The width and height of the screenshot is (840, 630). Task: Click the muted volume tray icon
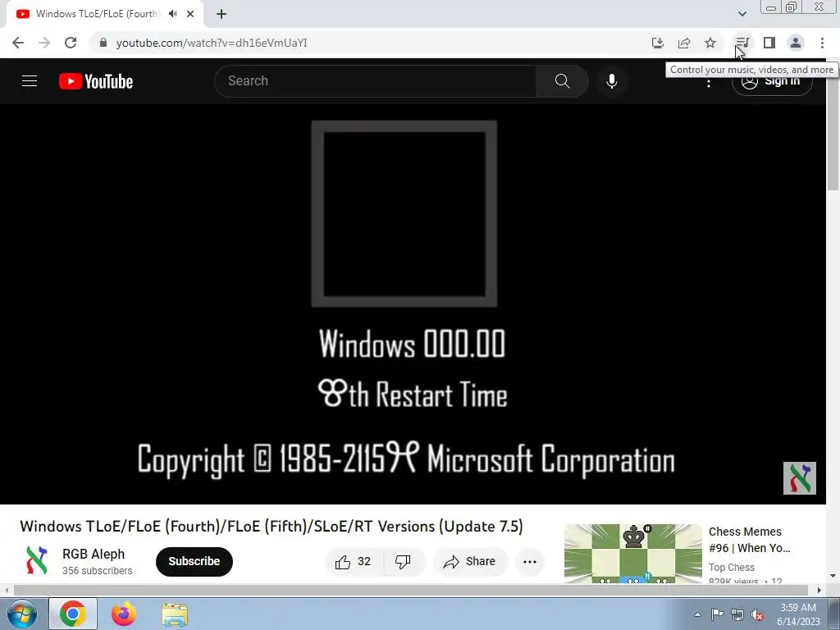(757, 615)
